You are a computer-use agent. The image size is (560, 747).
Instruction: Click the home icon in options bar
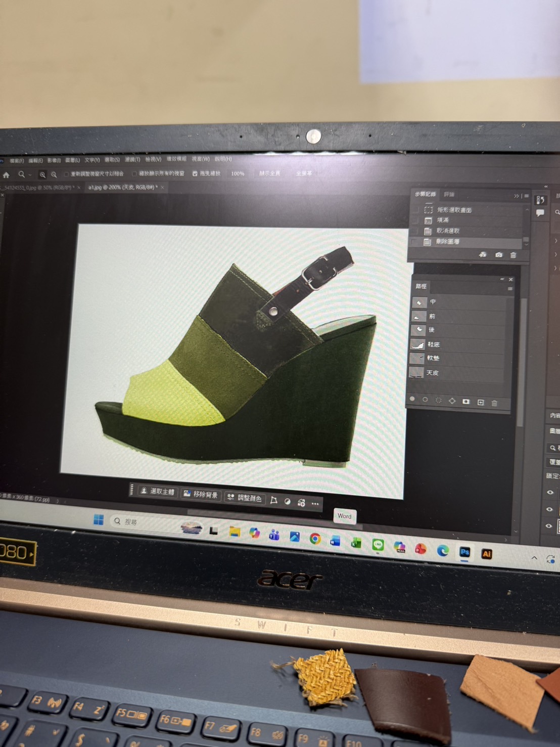pos(6,175)
